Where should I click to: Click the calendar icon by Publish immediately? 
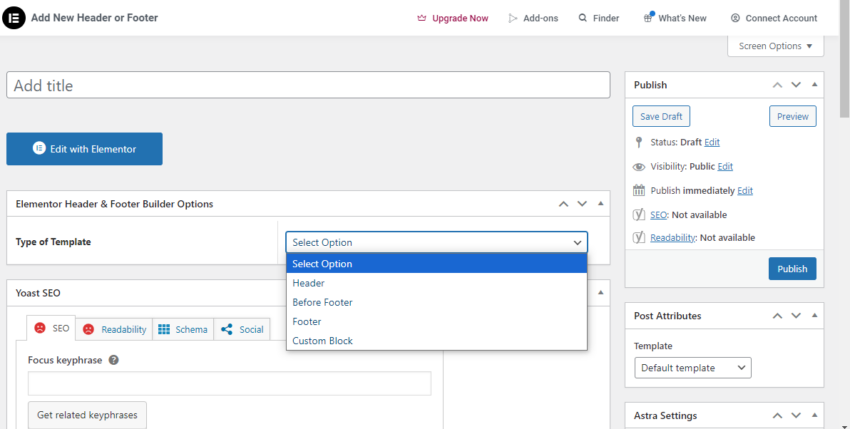(639, 190)
